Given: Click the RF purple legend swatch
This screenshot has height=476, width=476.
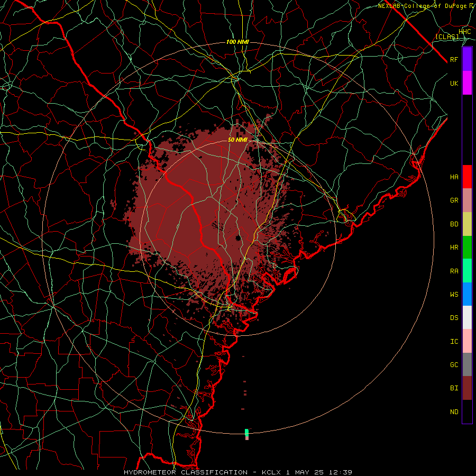Looking at the screenshot, I should point(467,59).
